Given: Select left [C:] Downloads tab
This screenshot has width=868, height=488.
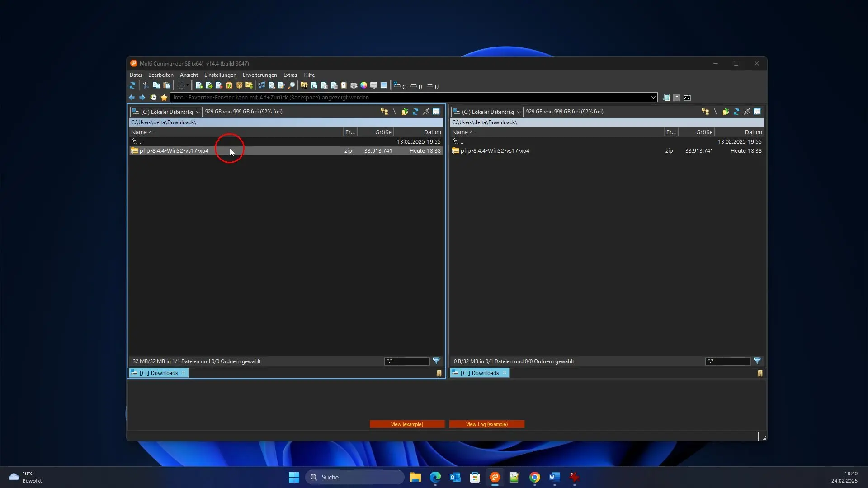Looking at the screenshot, I should point(159,373).
